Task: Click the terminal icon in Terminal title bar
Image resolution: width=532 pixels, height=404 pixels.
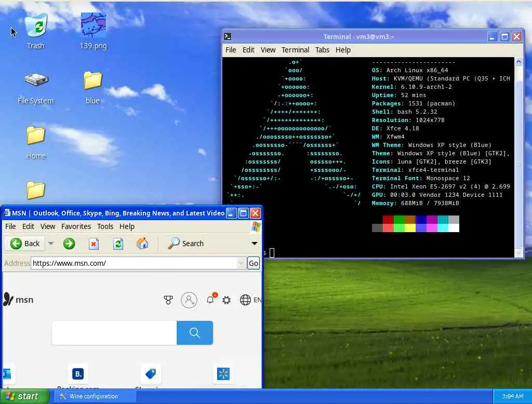Action: tap(228, 36)
